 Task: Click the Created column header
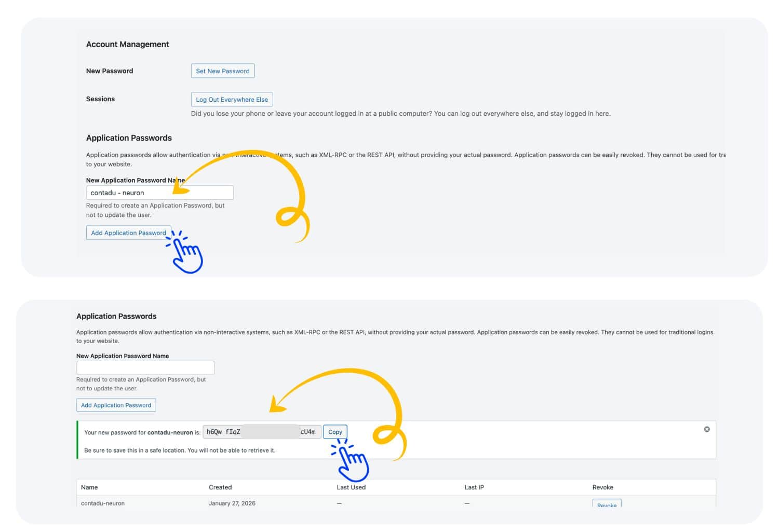(x=220, y=487)
